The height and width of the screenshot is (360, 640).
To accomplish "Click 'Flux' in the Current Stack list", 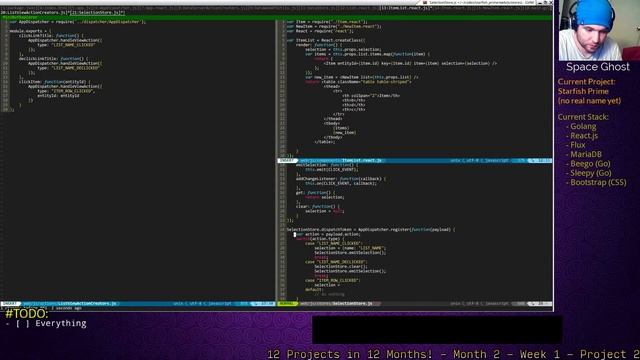I will pyautogui.click(x=578, y=145).
